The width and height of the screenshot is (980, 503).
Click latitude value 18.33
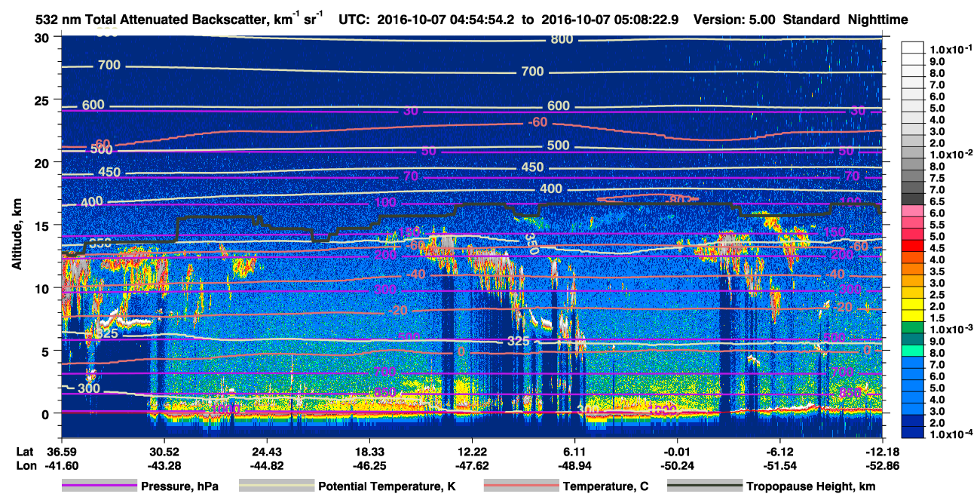tap(369, 450)
